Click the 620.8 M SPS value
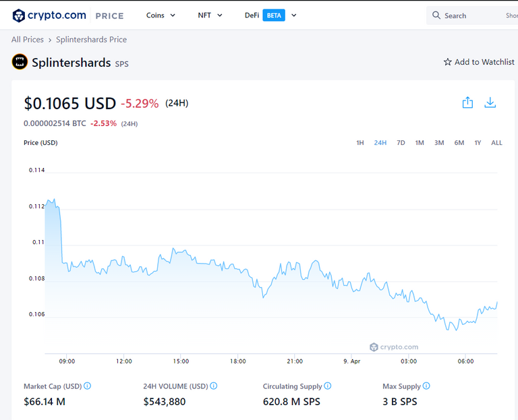The width and height of the screenshot is (518, 420). (x=291, y=402)
